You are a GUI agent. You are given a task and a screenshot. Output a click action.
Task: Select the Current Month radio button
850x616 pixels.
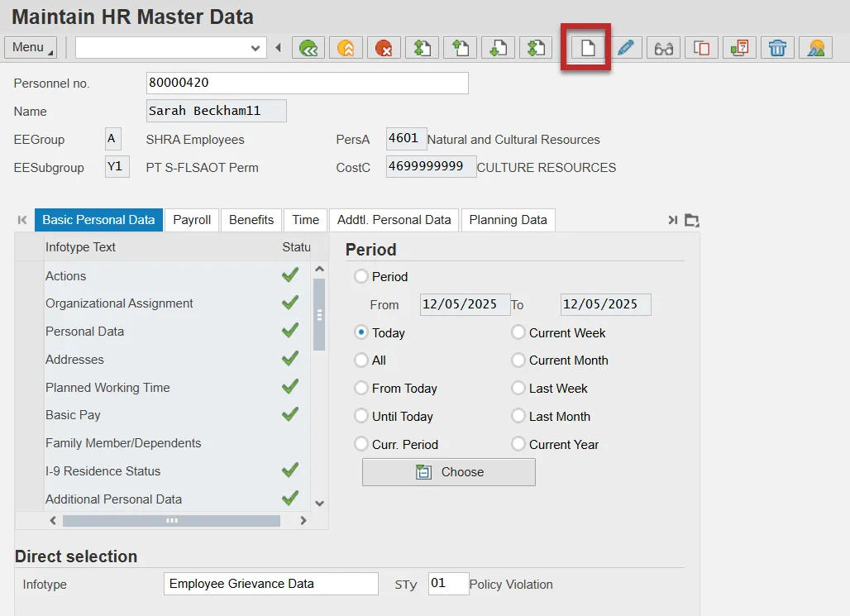point(518,361)
